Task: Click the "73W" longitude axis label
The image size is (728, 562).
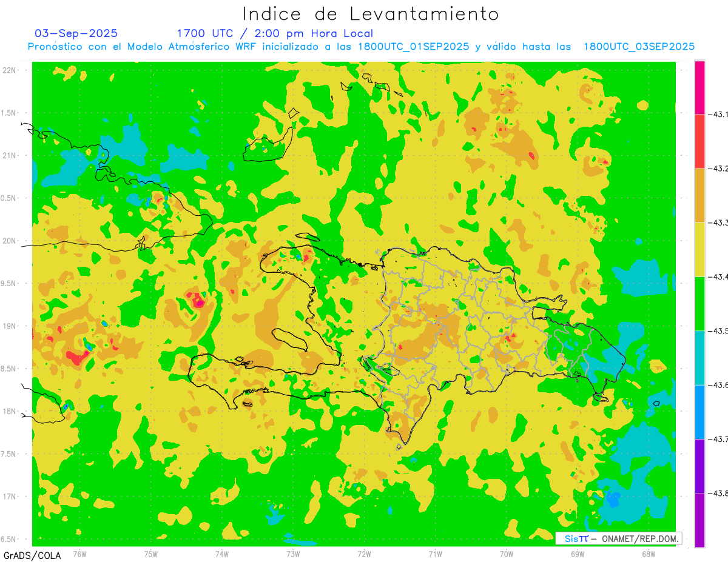Action: click(293, 554)
